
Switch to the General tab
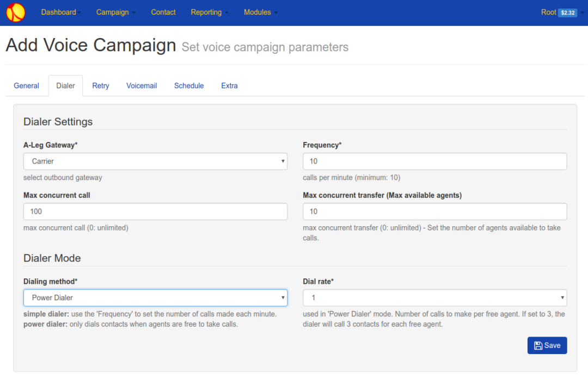pyautogui.click(x=26, y=85)
